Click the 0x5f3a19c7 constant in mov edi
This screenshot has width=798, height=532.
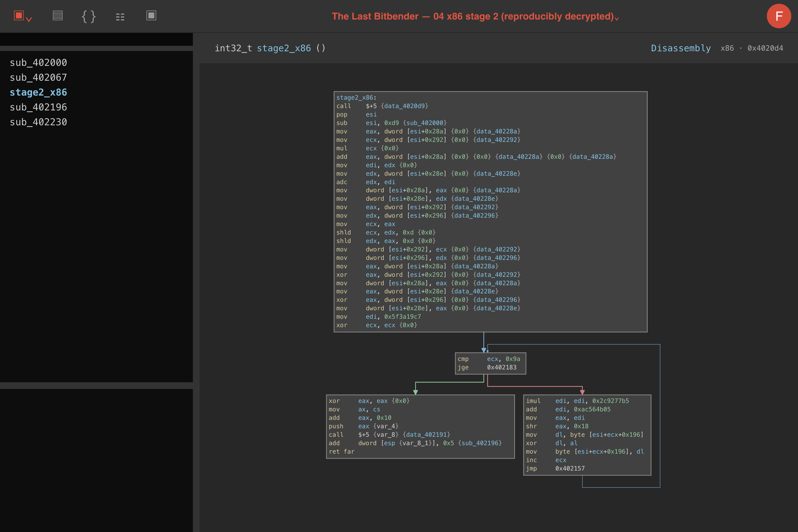(402, 317)
